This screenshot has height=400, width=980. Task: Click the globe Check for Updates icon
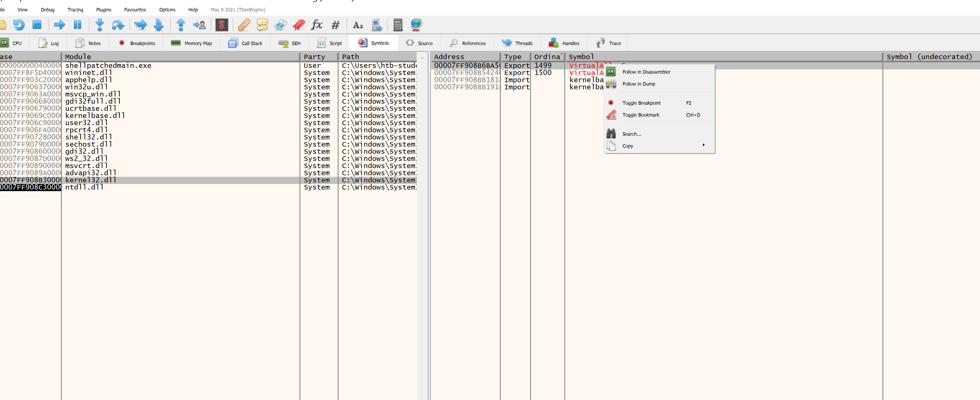416,25
